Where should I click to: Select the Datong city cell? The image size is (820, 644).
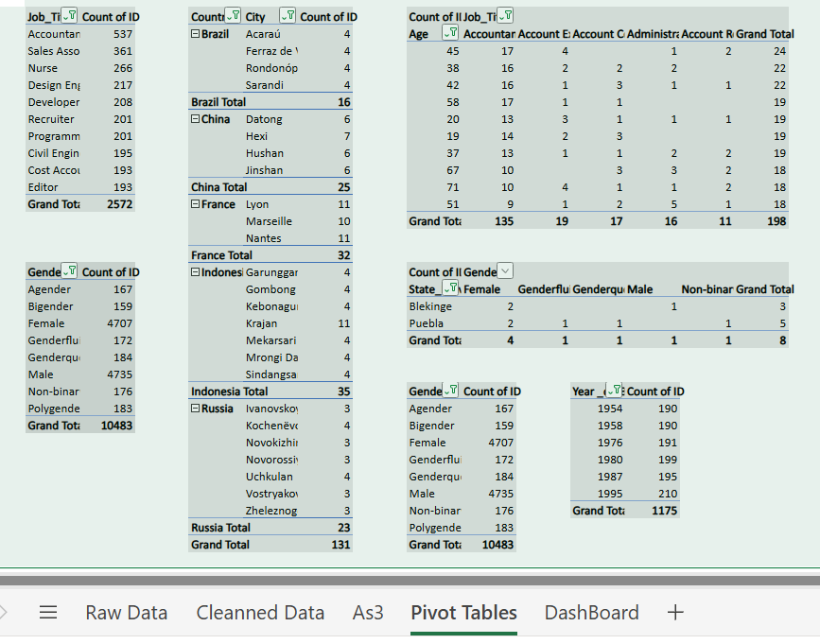(270, 119)
